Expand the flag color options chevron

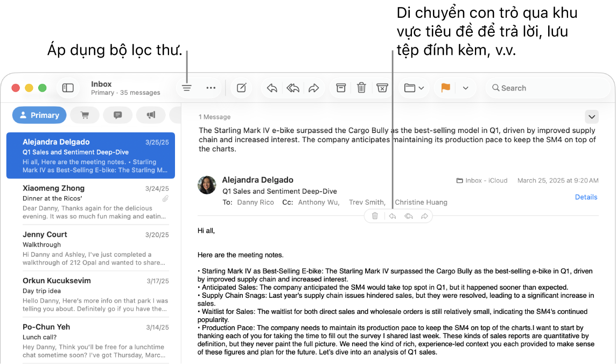click(465, 88)
